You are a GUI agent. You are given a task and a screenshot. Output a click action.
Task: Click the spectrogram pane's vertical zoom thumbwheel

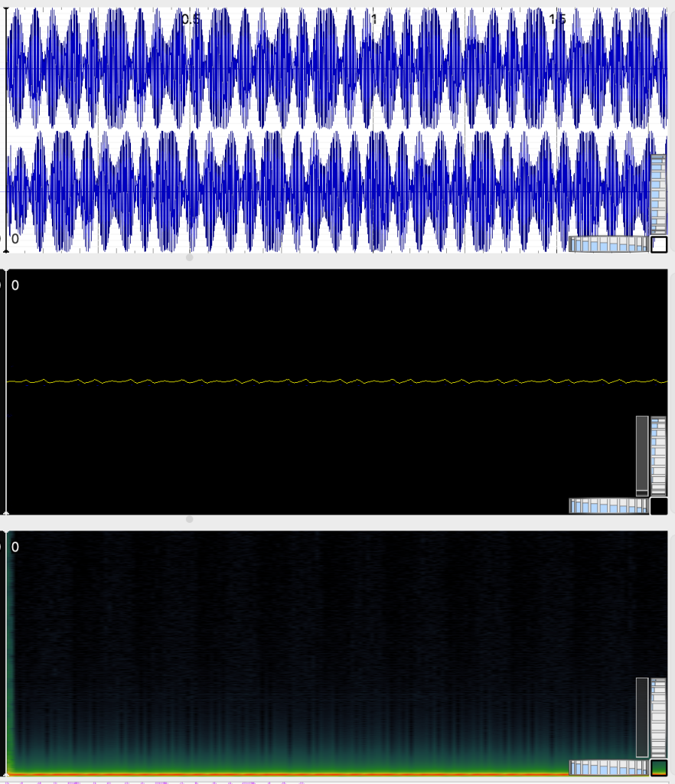point(658,718)
